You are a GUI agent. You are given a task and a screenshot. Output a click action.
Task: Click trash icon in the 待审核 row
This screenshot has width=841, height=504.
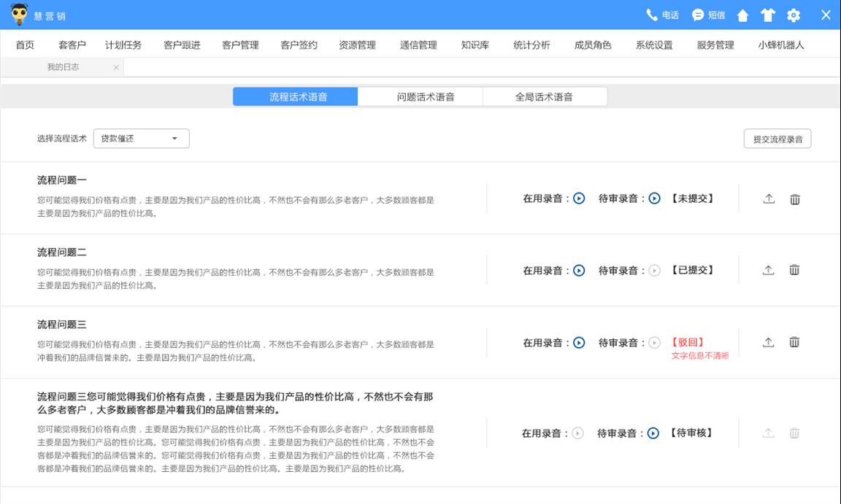[x=794, y=433]
